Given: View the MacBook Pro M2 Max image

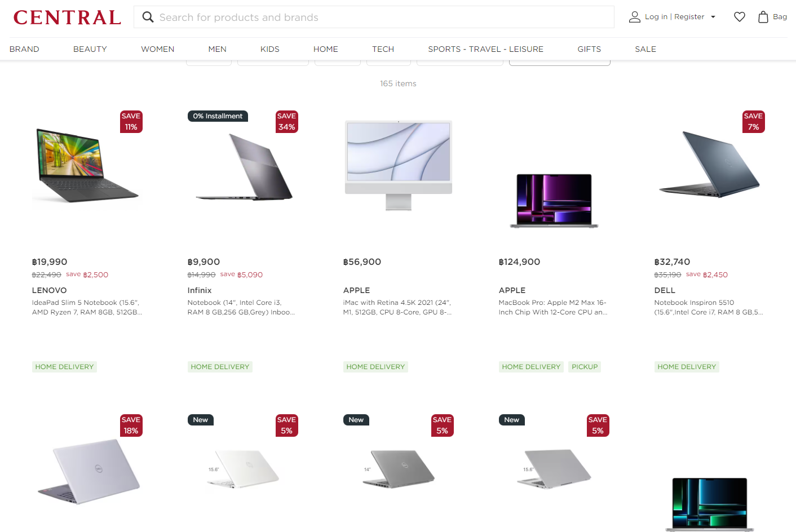Looking at the screenshot, I should (x=554, y=201).
